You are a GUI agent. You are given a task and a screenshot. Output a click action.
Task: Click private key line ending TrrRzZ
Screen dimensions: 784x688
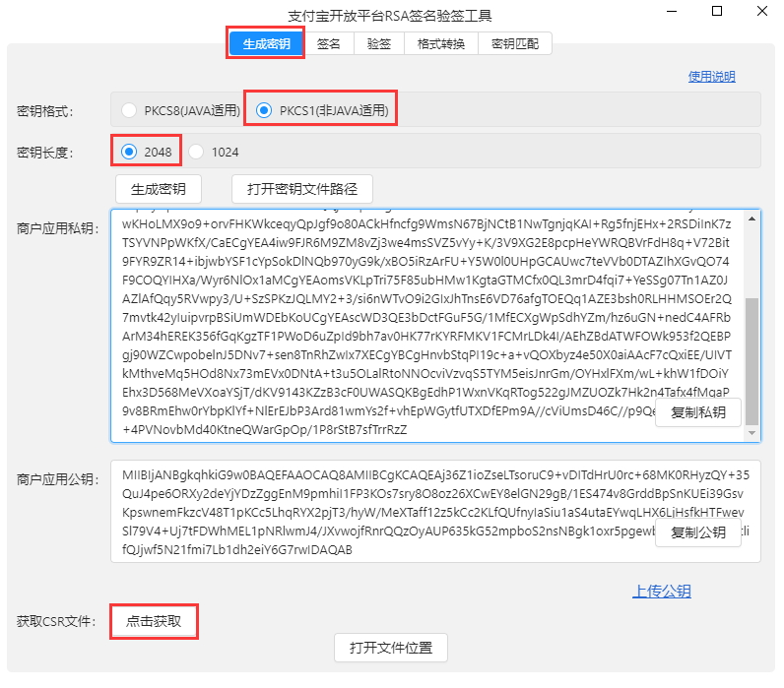tap(265, 430)
